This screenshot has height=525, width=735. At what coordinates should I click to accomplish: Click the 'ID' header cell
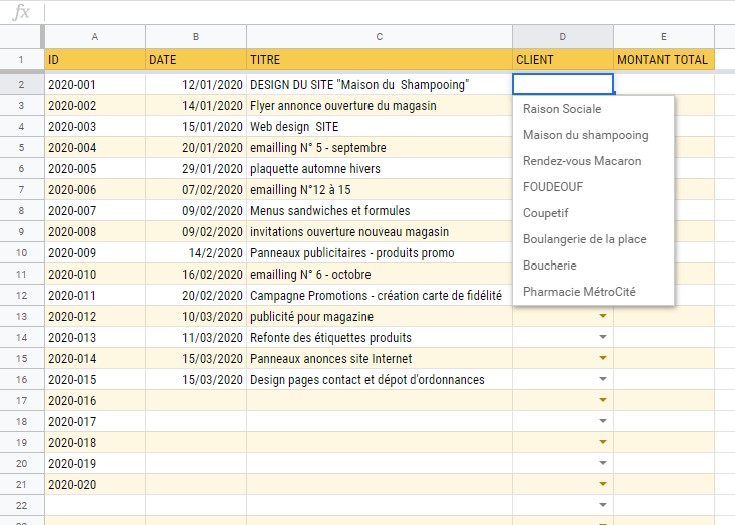(95, 60)
